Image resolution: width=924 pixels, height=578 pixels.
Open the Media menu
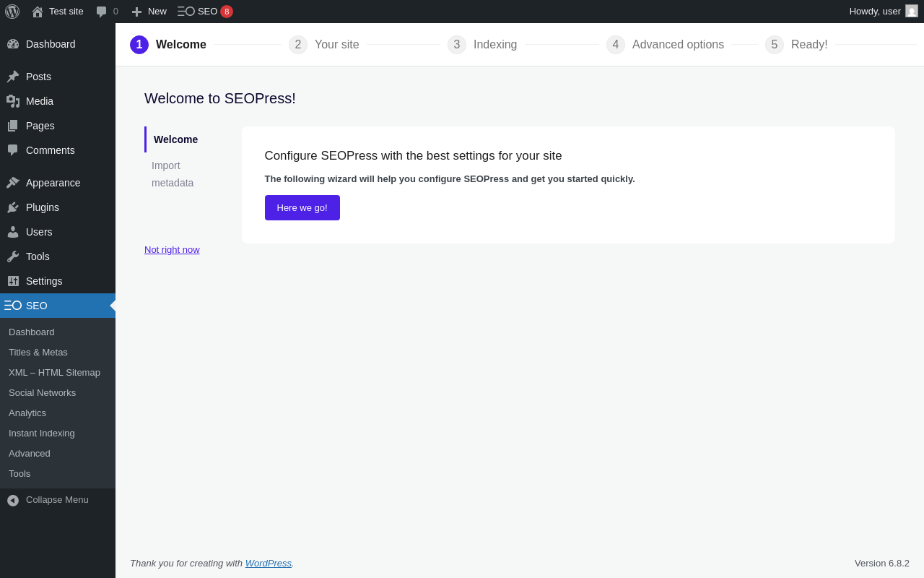tap(58, 101)
